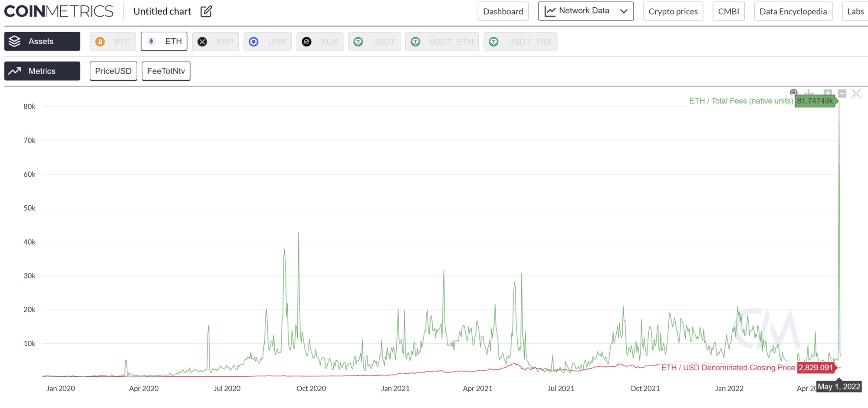Click the Metrics trend-line icon
This screenshot has height=408, width=868.
tap(15, 71)
